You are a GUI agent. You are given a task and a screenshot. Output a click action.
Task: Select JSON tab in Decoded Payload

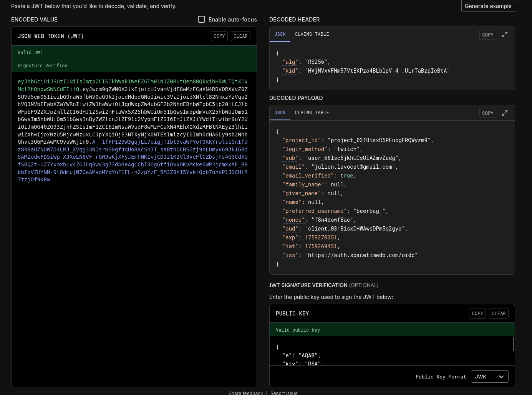point(280,113)
